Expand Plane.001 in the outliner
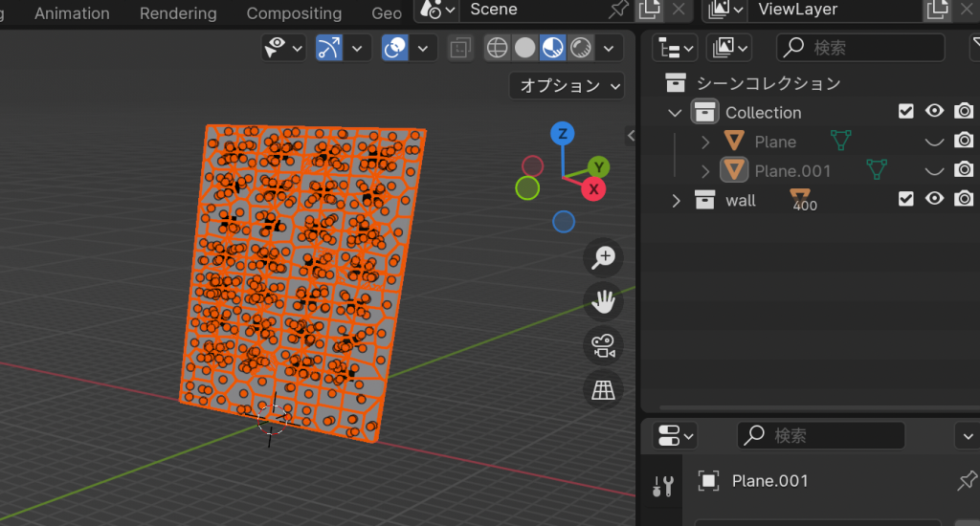Screen dimensions: 980x526 [x=706, y=171]
